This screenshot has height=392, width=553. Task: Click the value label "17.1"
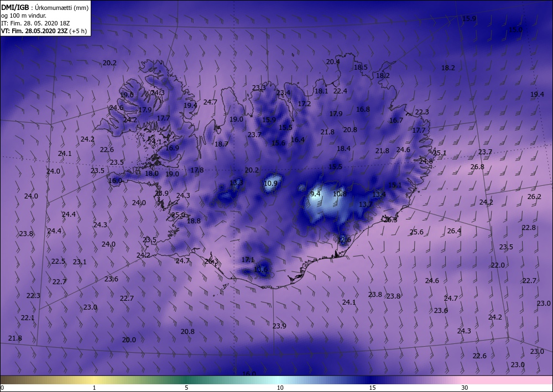248,260
